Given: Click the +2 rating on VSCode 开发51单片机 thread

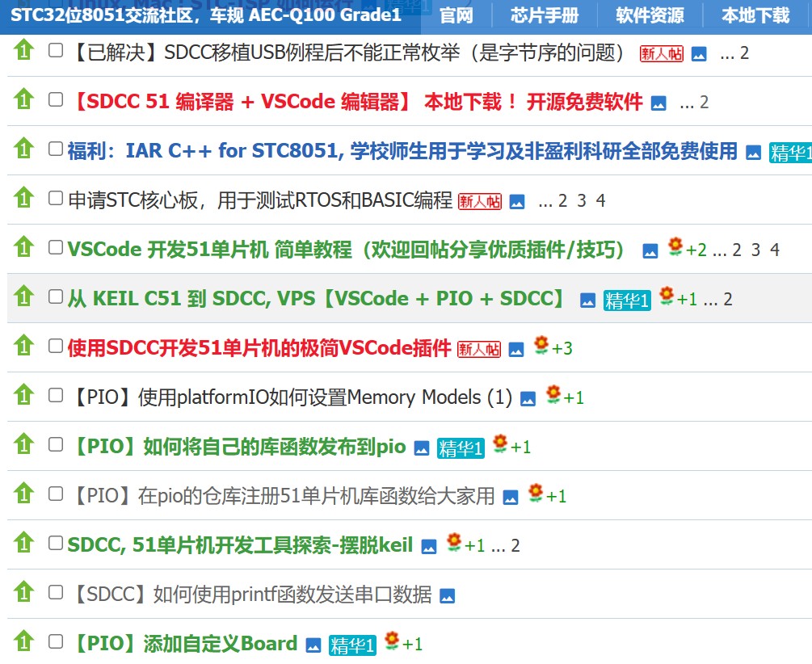Looking at the screenshot, I should click(696, 250).
